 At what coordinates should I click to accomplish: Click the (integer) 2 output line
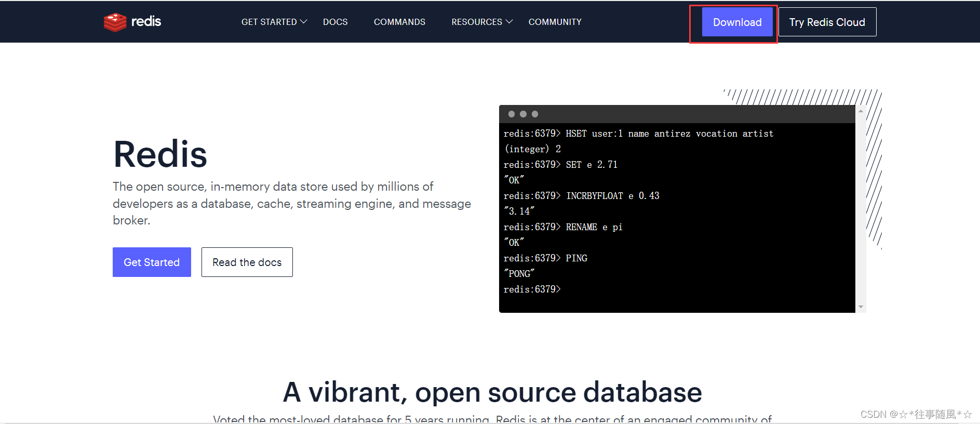[x=532, y=149]
